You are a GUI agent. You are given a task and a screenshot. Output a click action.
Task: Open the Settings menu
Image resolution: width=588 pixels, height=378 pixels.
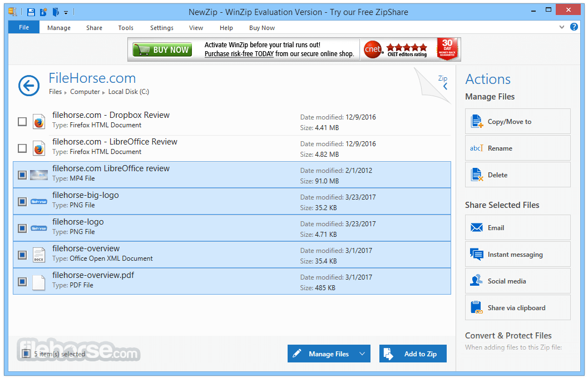pos(162,28)
